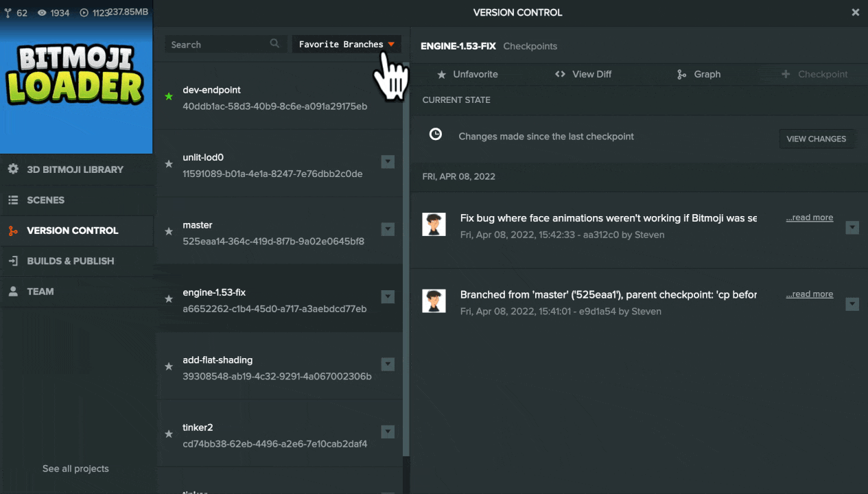The height and width of the screenshot is (494, 868).
Task: Click the 3D Bitmoji Library gear icon
Action: click(x=13, y=169)
